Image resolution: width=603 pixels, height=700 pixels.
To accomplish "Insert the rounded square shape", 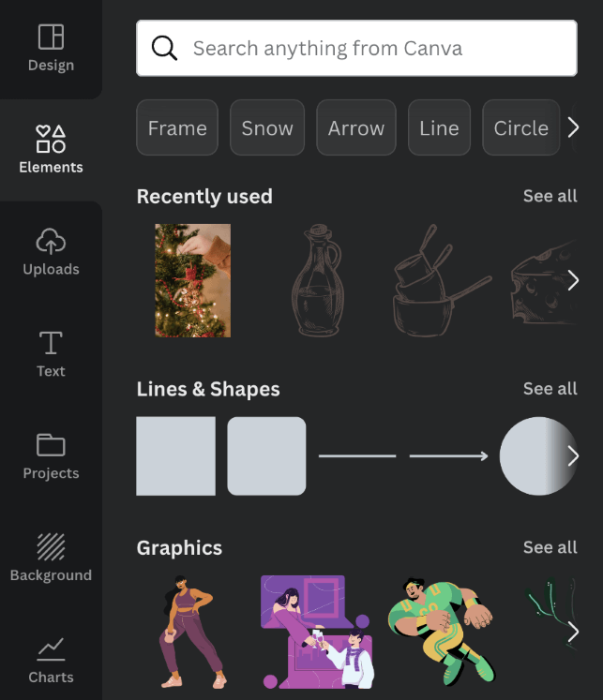I will pos(266,455).
